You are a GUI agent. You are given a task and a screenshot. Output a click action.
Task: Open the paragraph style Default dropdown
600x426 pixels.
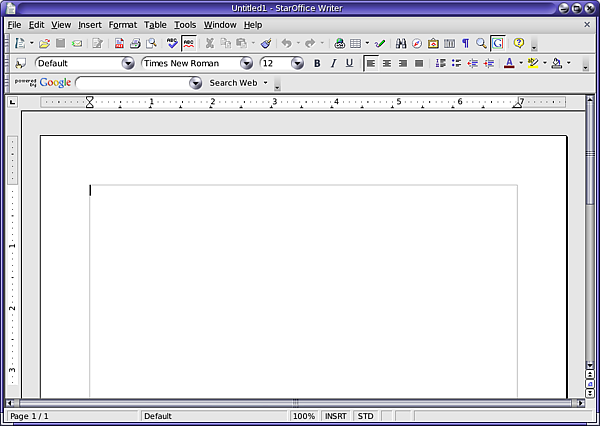pos(128,63)
